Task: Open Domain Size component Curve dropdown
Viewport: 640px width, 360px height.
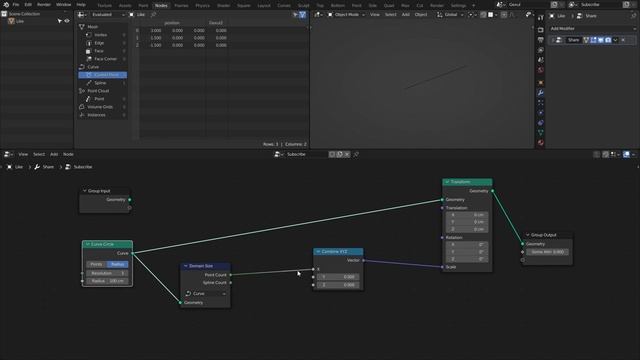Action: (206, 293)
